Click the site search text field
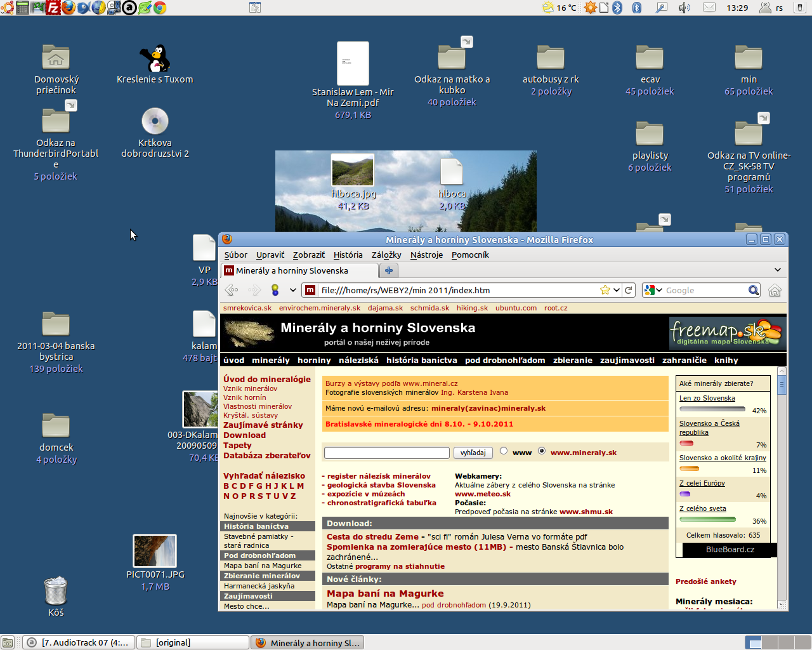 [x=386, y=453]
